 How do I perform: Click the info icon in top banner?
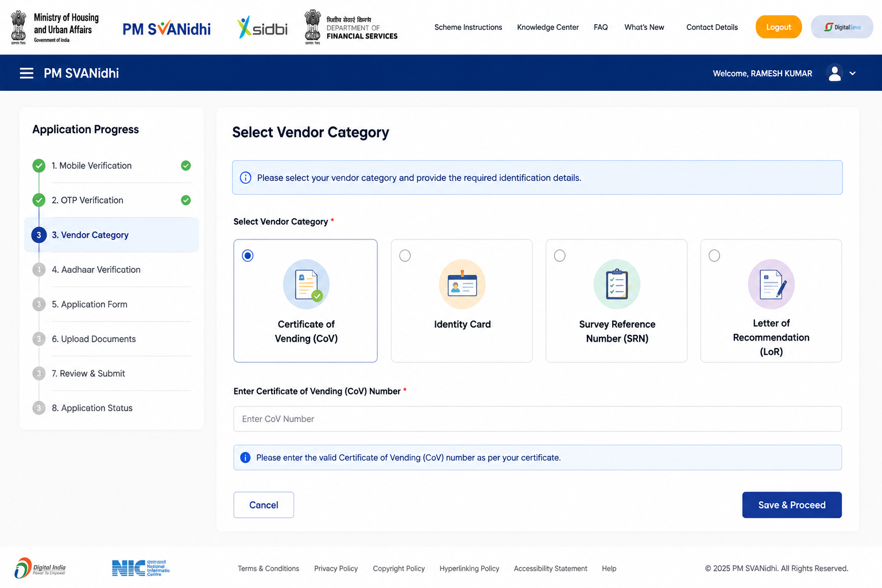245,177
